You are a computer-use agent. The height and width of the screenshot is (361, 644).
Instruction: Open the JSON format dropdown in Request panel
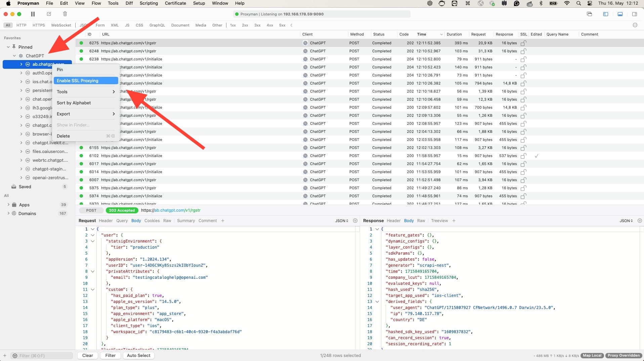pos(341,221)
